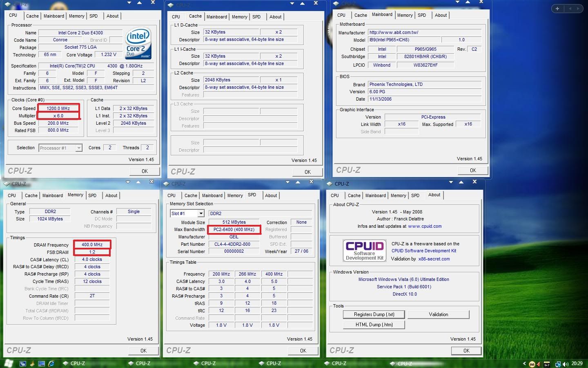Click OK in the Memory Slot Selection window
588x368 pixels.
[x=303, y=351]
